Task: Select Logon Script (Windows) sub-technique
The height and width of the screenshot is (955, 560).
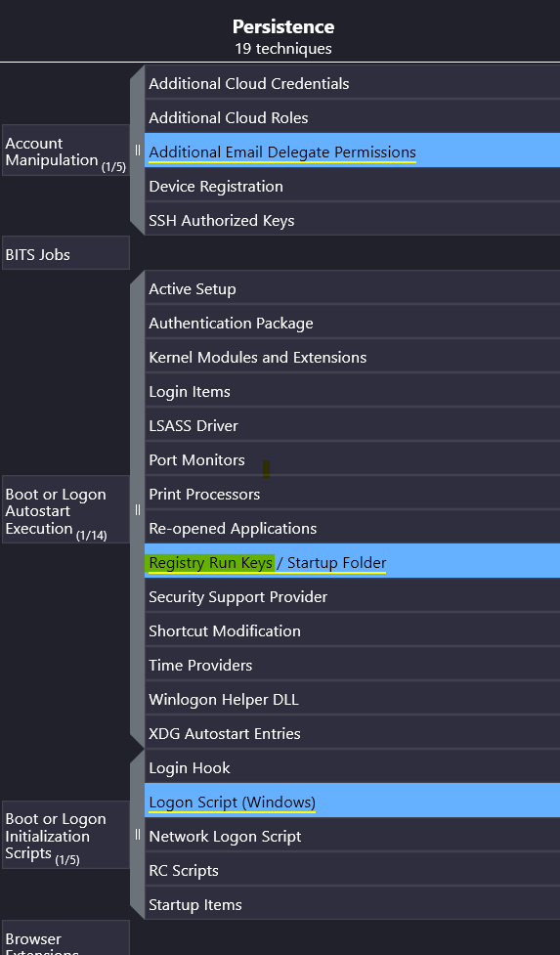Action: [x=353, y=801]
